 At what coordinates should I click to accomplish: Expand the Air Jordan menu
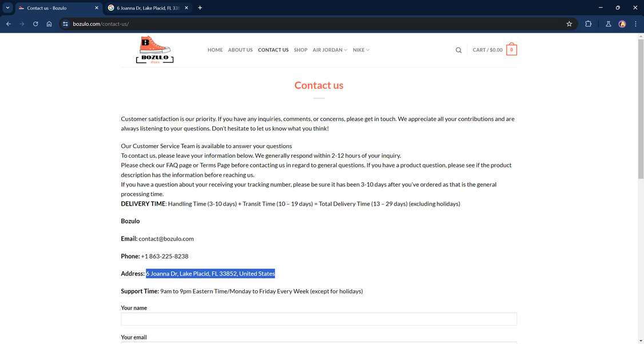point(330,50)
